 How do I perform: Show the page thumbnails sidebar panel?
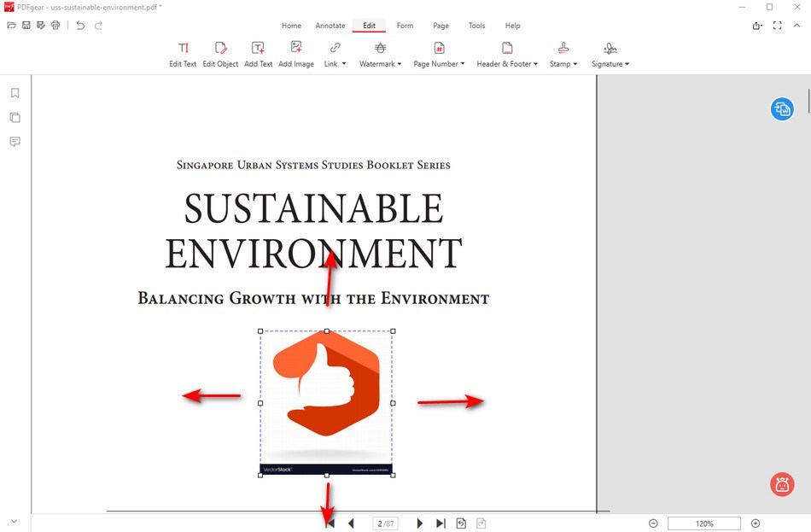[x=15, y=118]
